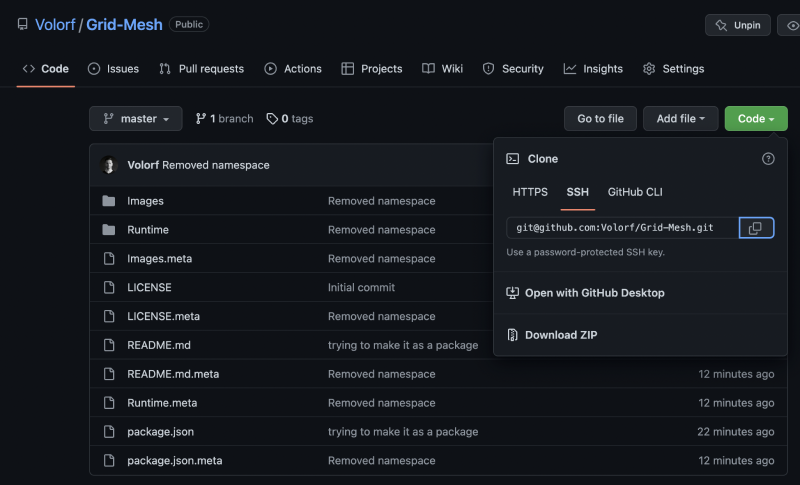Open the README.md.meta file
800x485 pixels.
[x=173, y=374]
